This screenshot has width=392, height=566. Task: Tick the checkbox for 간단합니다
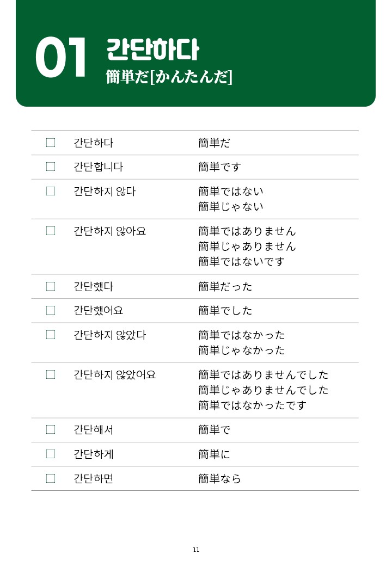[51, 167]
